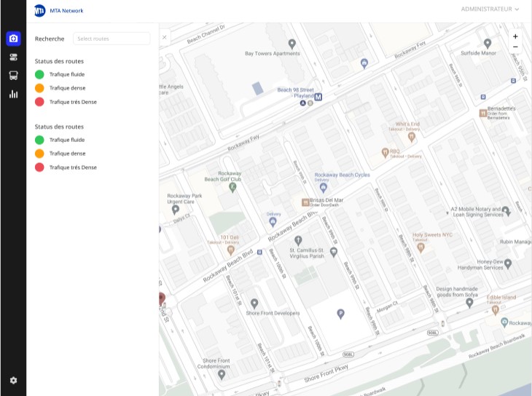This screenshot has height=396, width=532.
Task: Click the Rockaway Park Urgent Care pin
Action: click(176, 210)
